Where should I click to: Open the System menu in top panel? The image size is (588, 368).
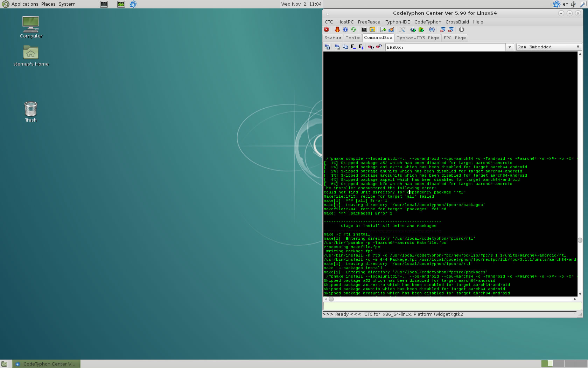coord(67,4)
